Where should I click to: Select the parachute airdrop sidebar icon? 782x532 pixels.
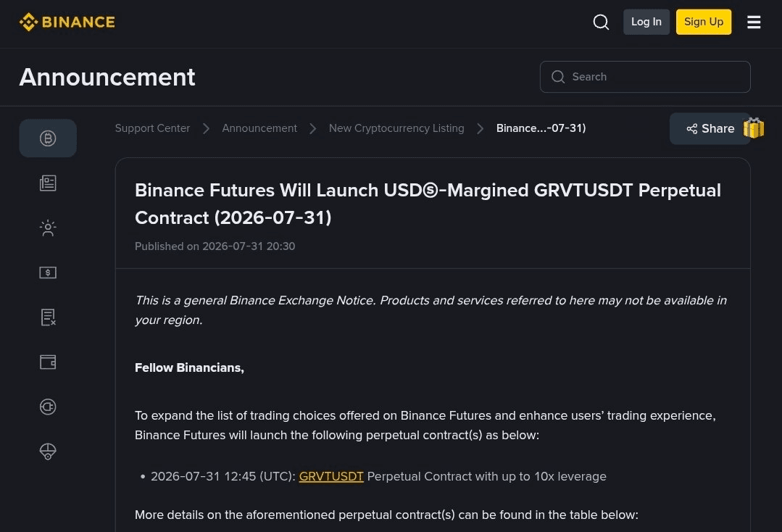[x=48, y=452]
